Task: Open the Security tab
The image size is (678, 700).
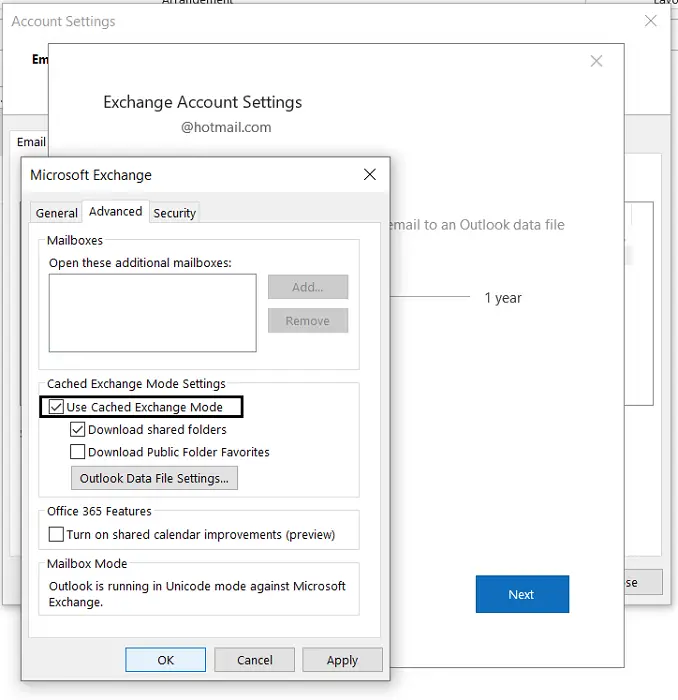Action: (x=175, y=213)
